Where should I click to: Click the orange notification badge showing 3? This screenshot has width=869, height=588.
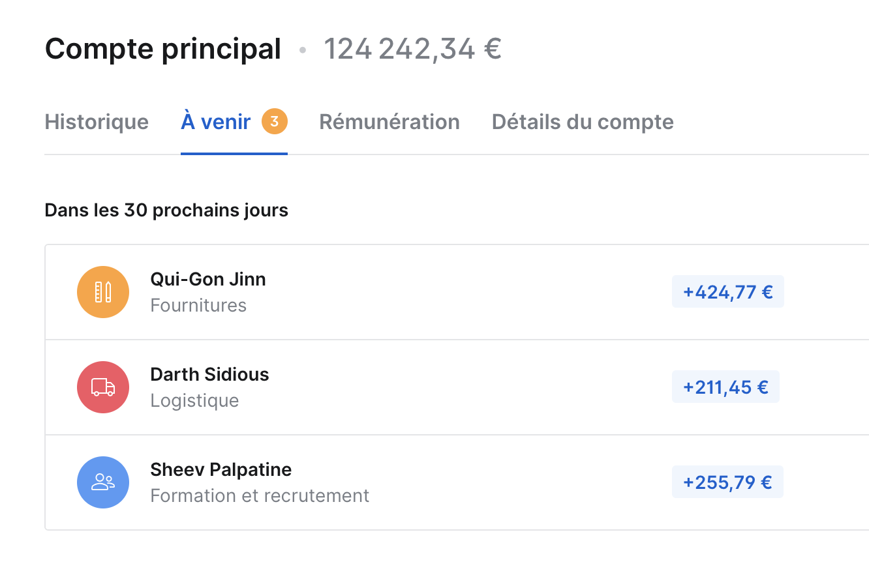tap(275, 121)
